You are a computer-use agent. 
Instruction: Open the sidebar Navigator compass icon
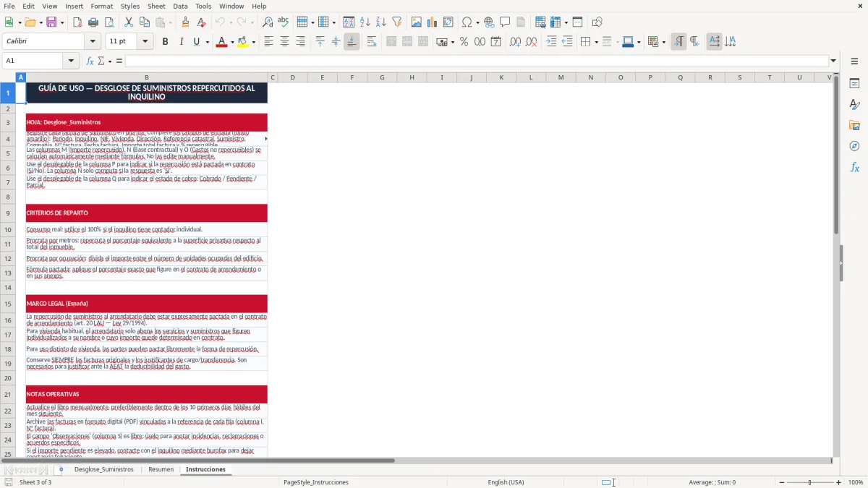pos(855,146)
